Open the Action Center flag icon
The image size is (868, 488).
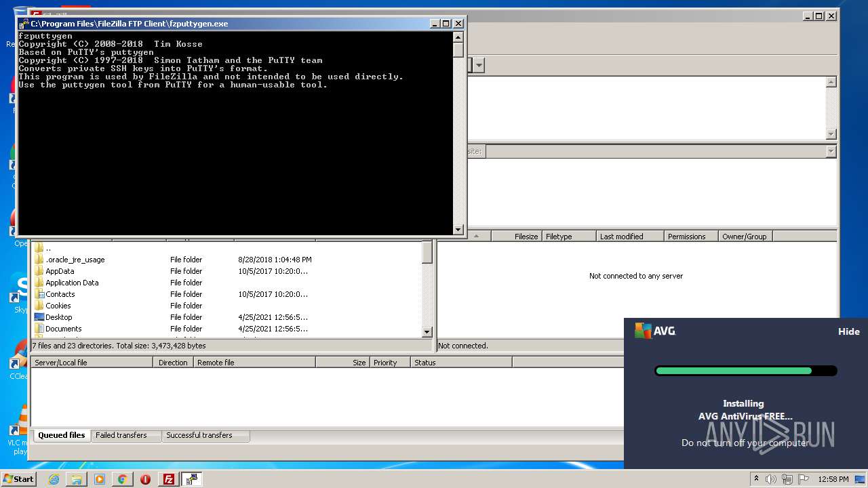(802, 479)
